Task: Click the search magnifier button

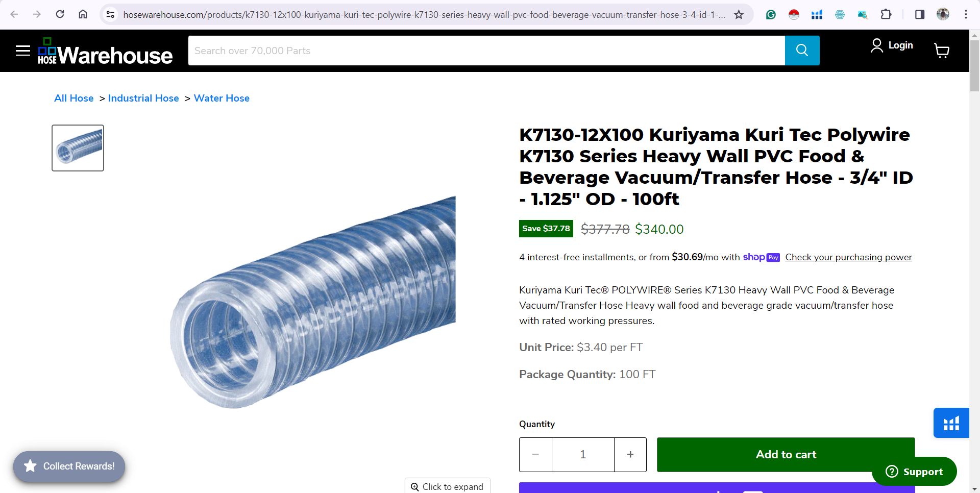Action: (802, 51)
